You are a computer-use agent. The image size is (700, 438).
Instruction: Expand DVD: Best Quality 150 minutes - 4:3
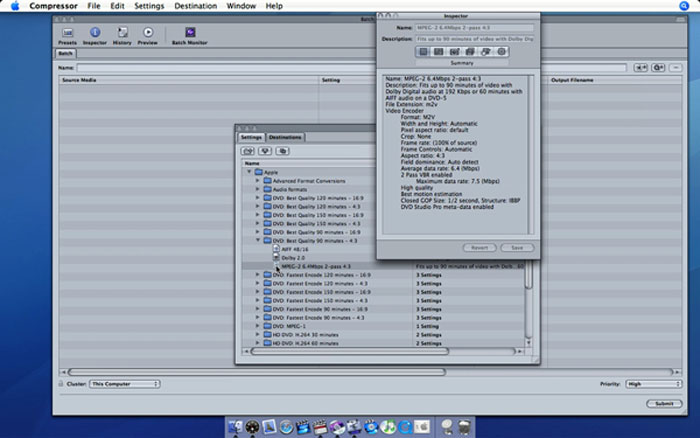point(258,223)
